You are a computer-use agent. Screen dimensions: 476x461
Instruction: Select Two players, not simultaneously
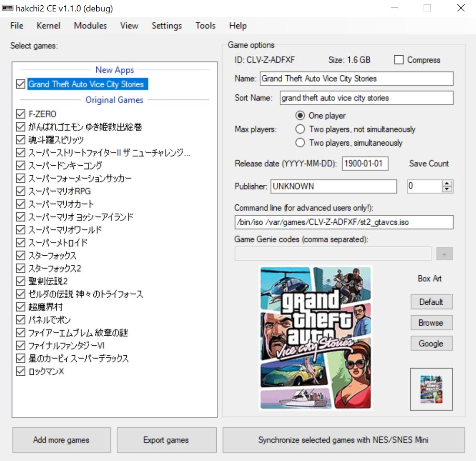pyautogui.click(x=300, y=129)
